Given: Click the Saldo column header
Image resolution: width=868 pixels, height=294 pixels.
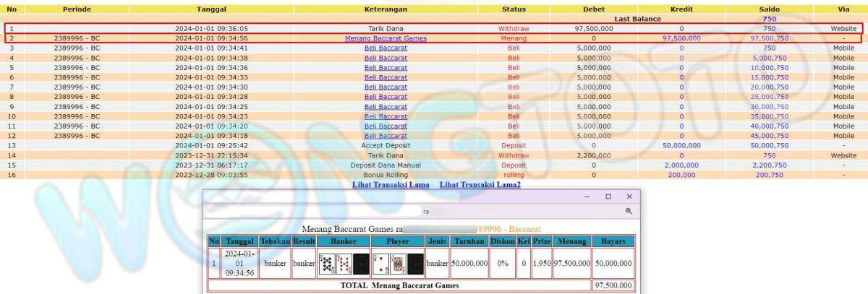Looking at the screenshot, I should (x=769, y=9).
